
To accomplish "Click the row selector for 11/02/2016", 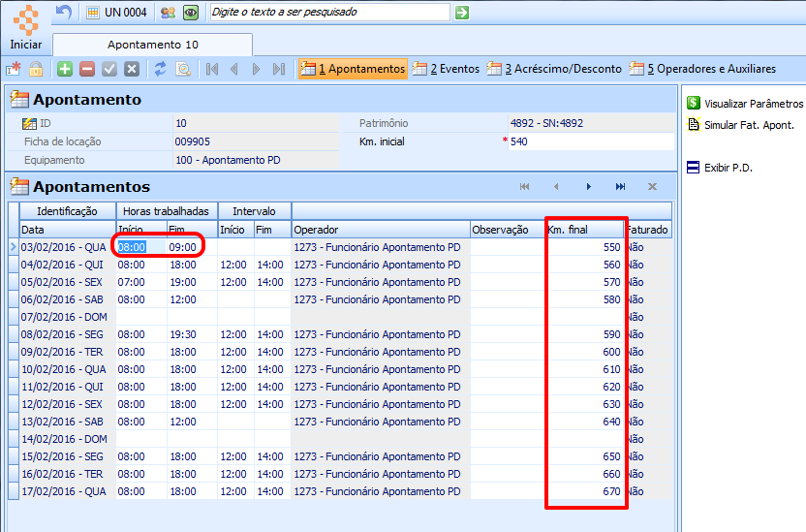I will coord(14,387).
